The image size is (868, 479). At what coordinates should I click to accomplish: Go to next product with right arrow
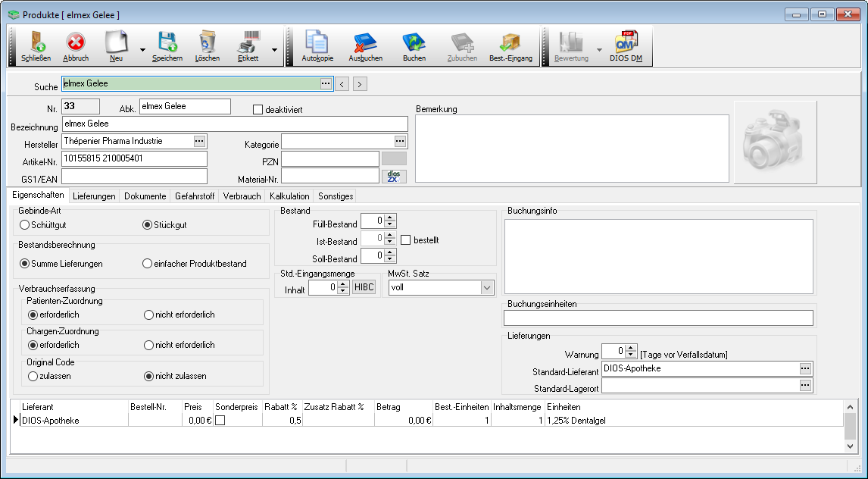coord(360,84)
